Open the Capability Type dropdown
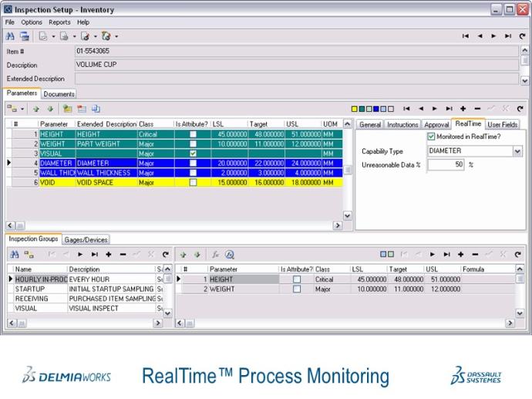The height and width of the screenshot is (399, 532). coord(517,151)
